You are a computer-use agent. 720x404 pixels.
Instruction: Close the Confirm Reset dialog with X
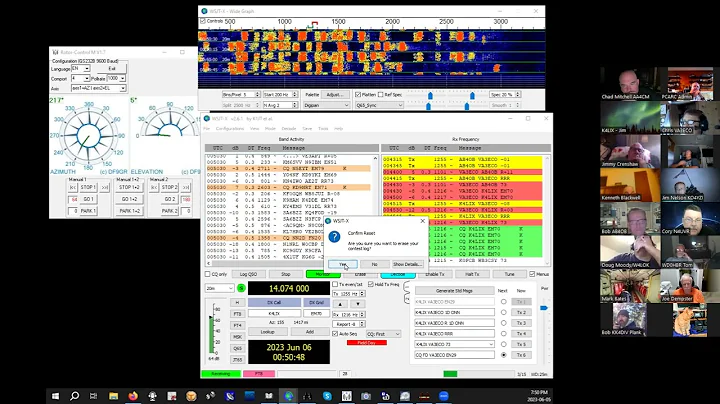[x=422, y=221]
